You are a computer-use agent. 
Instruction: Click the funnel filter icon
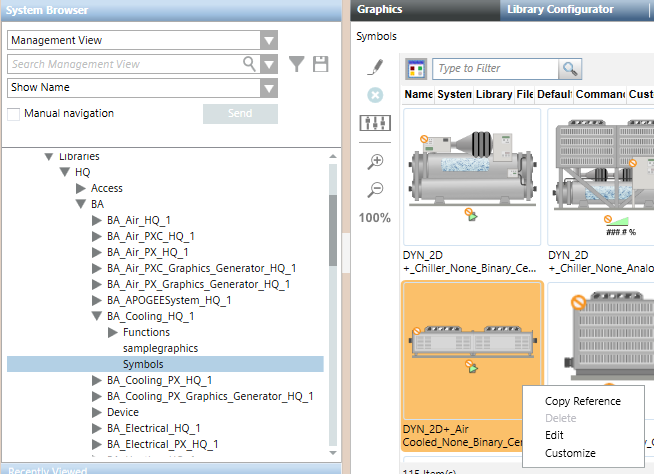(296, 64)
